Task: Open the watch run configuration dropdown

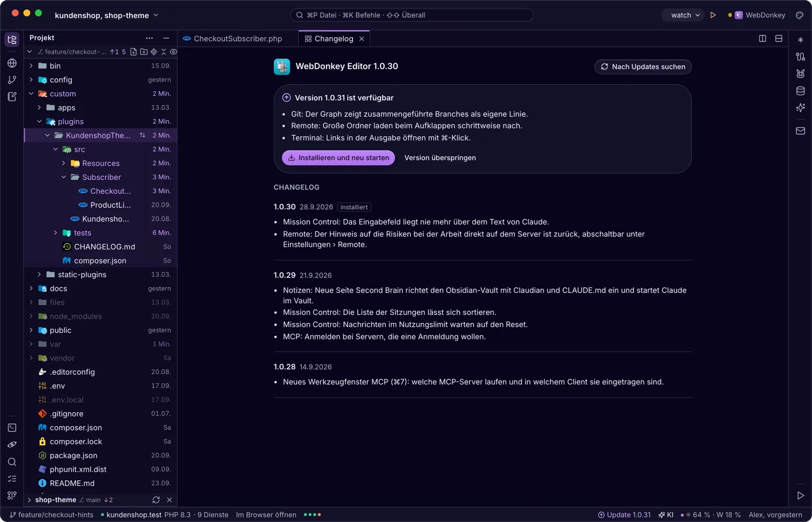Action: coord(683,15)
